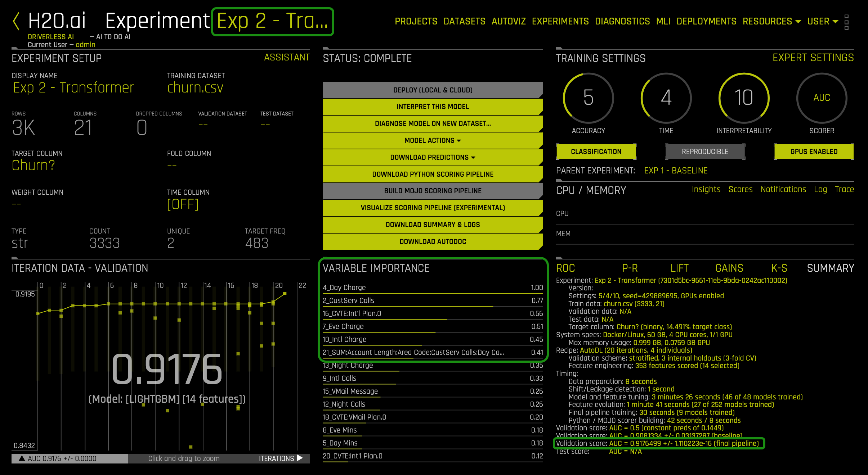
Task: Open the DEPLOYMENTS page
Action: [706, 21]
